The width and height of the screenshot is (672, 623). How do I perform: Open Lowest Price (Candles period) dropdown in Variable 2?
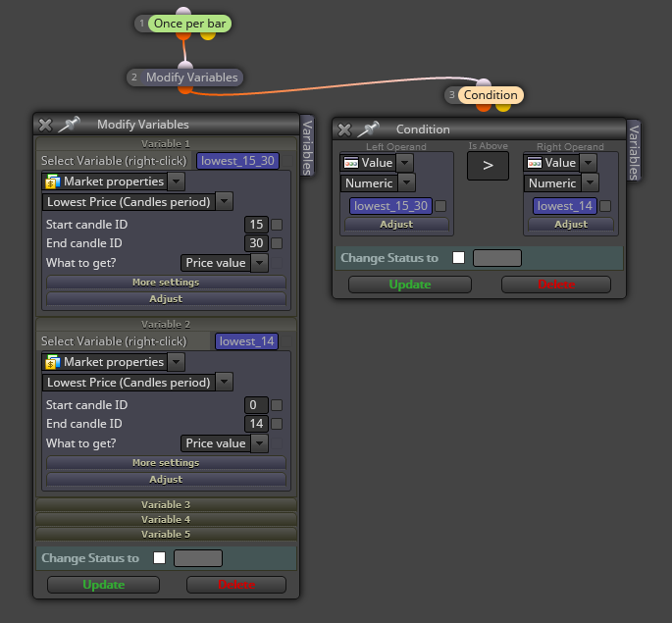(224, 382)
